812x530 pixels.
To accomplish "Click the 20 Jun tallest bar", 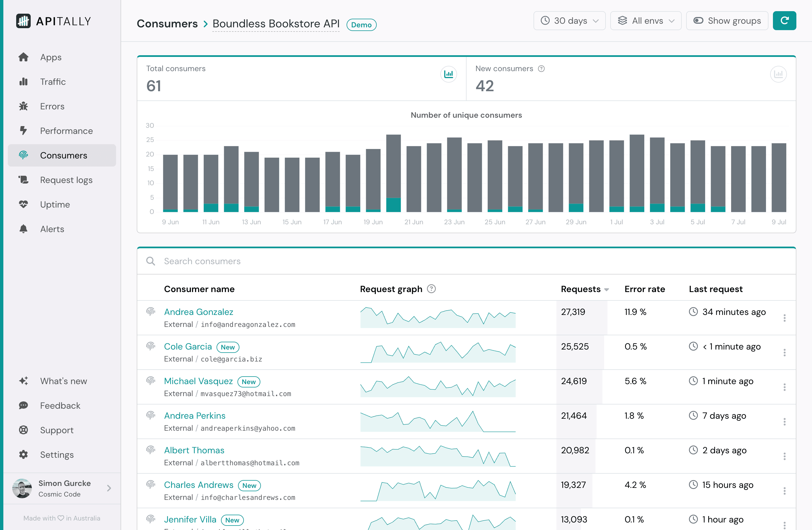I will coord(393,173).
